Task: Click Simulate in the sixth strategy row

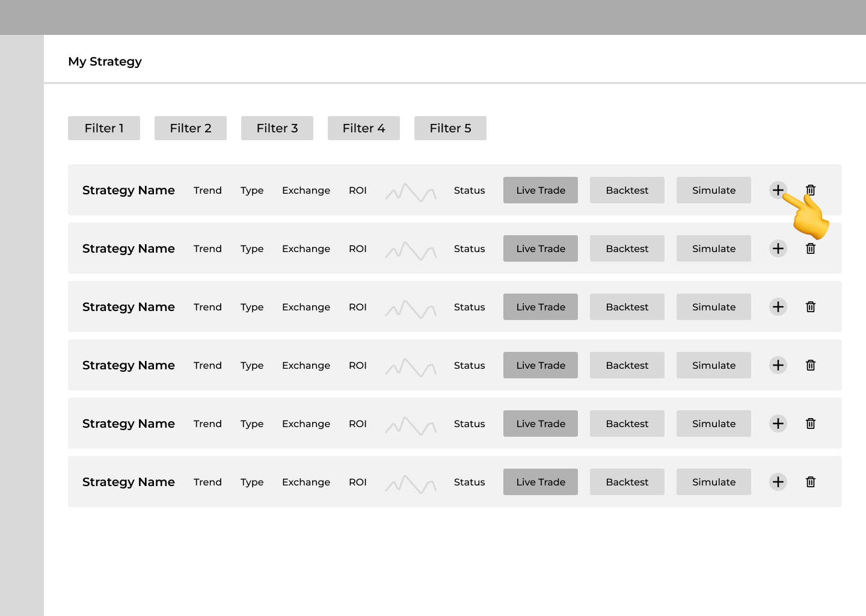Action: pos(713,482)
